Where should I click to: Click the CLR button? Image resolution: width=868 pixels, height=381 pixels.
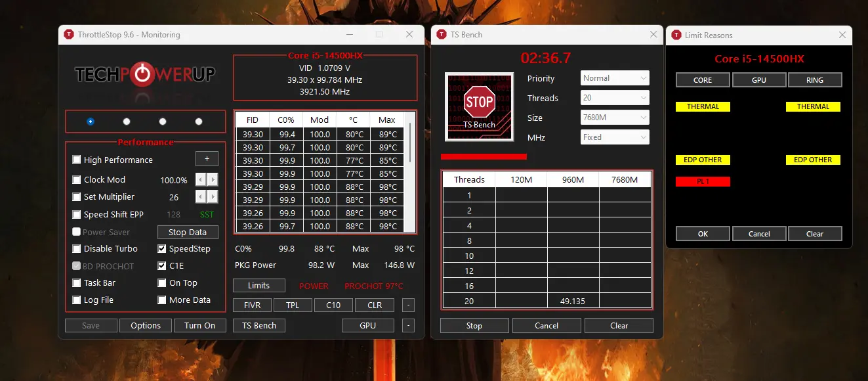coord(375,305)
